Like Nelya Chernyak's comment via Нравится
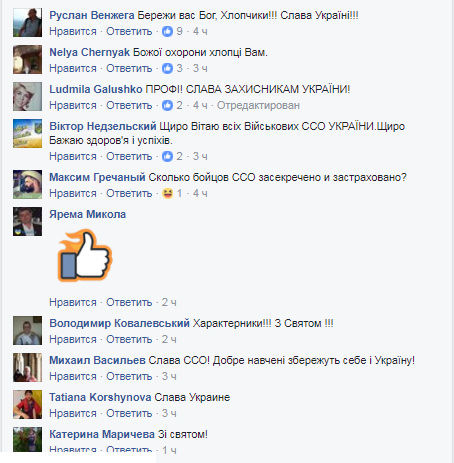The height and width of the screenshot is (463, 454). click(x=73, y=68)
